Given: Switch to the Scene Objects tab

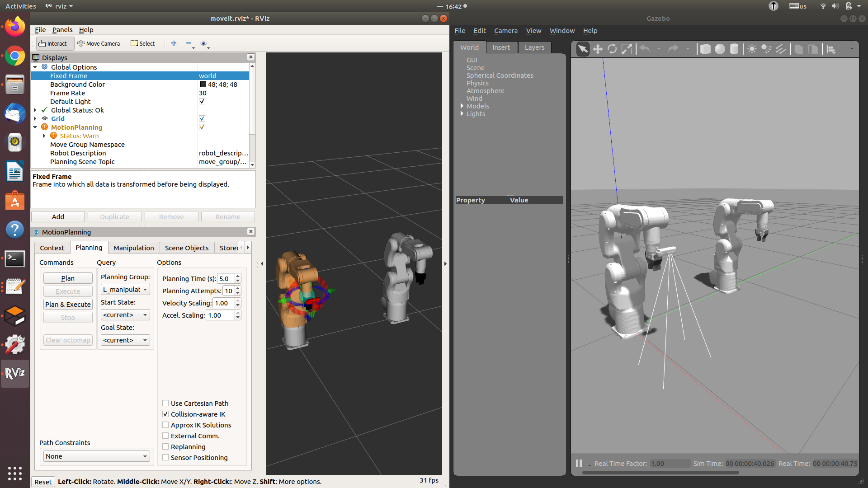Looking at the screenshot, I should click(187, 247).
